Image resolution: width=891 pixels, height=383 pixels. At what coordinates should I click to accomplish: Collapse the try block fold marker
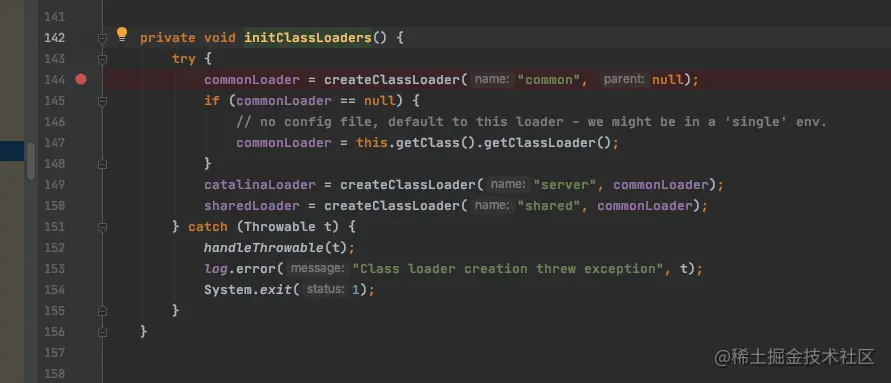(102, 59)
